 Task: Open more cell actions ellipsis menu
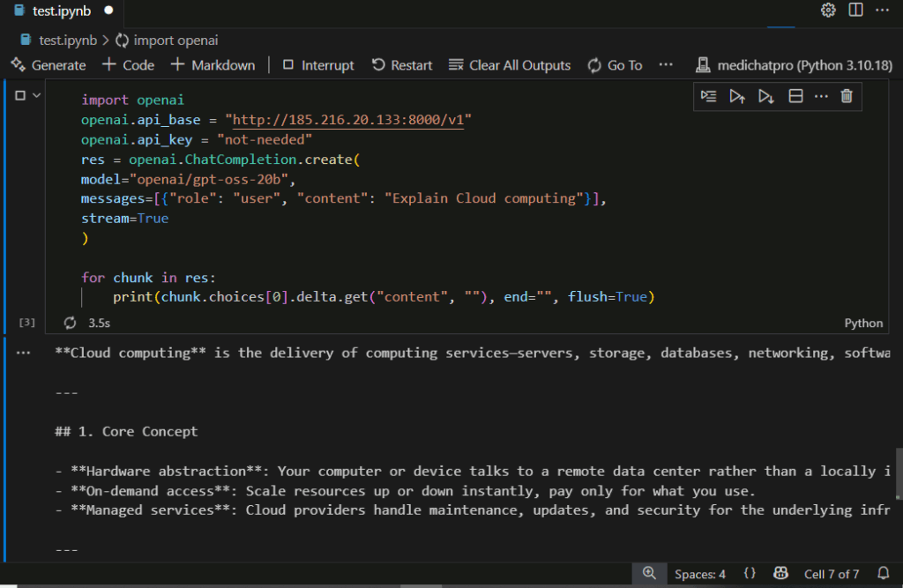pos(821,96)
